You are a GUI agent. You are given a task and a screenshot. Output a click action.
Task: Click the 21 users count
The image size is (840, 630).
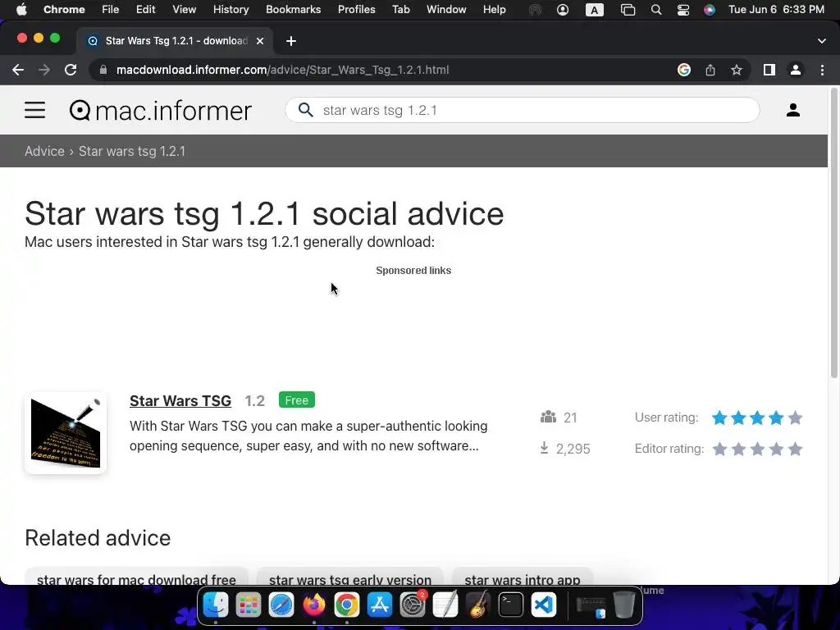(570, 418)
